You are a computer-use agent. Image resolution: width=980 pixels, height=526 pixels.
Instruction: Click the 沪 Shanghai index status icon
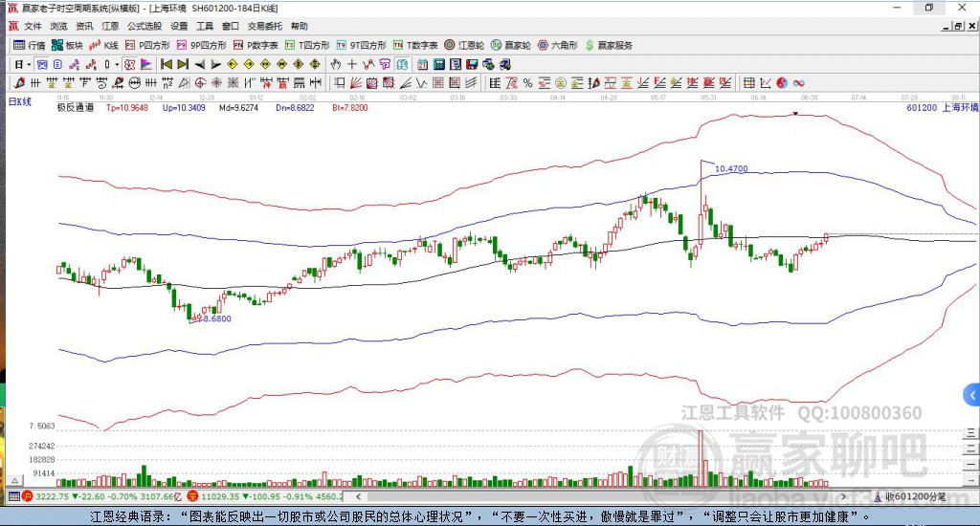coord(27,496)
